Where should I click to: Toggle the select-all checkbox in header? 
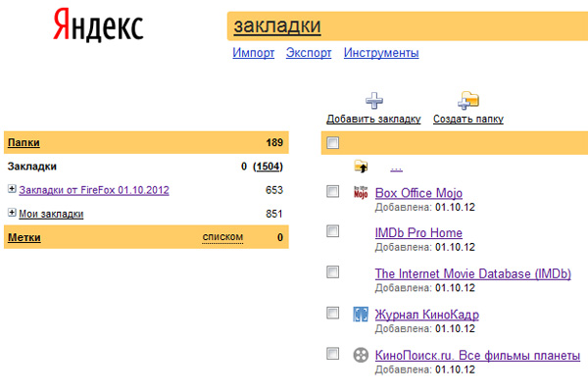click(x=333, y=143)
